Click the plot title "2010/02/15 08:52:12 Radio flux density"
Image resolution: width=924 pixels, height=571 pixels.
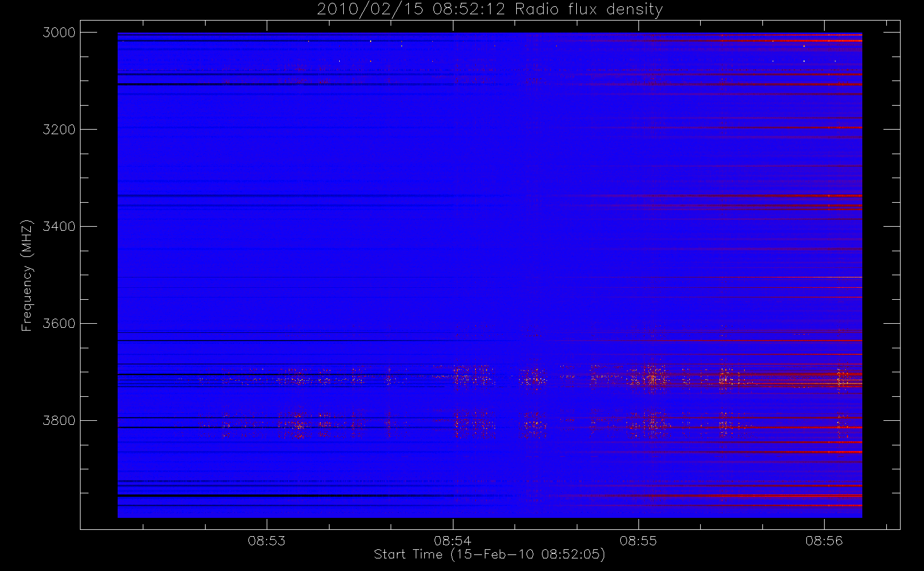[489, 10]
